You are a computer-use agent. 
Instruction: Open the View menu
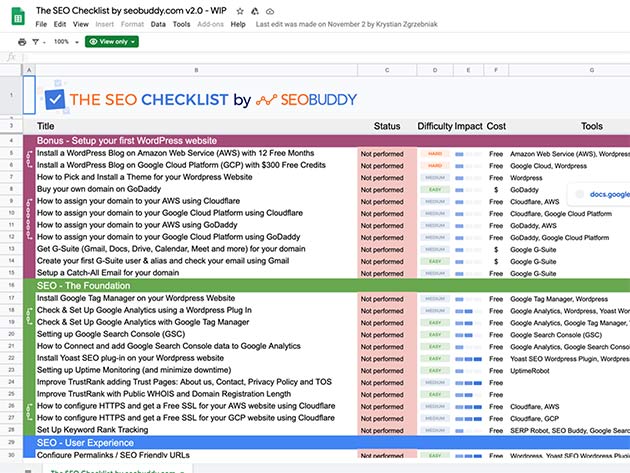coord(81,24)
